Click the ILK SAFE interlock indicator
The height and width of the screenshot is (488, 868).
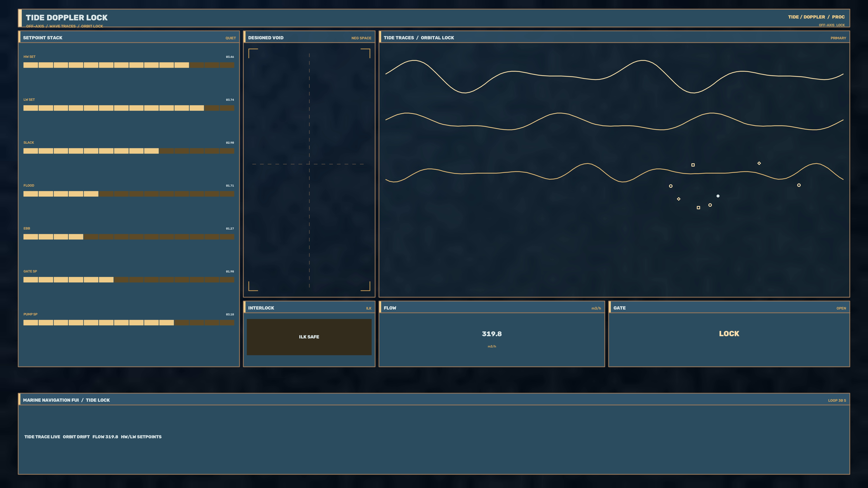[x=309, y=337]
